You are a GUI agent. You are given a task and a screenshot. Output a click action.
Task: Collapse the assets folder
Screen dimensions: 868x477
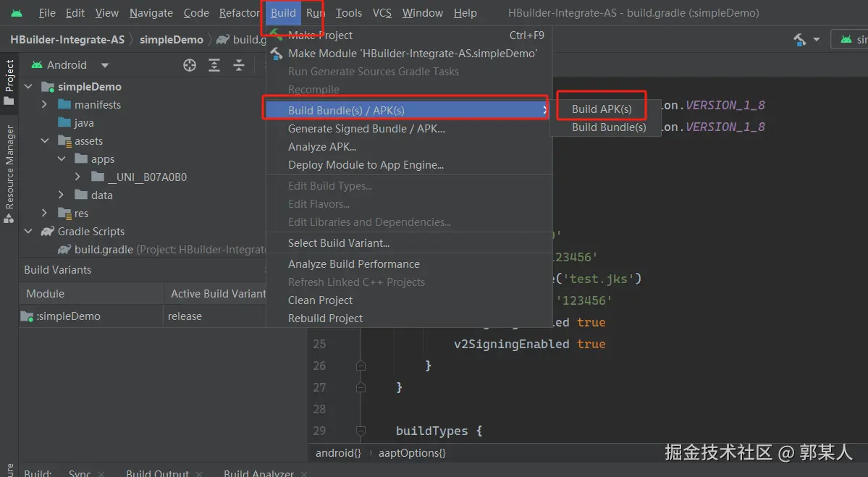pos(45,141)
